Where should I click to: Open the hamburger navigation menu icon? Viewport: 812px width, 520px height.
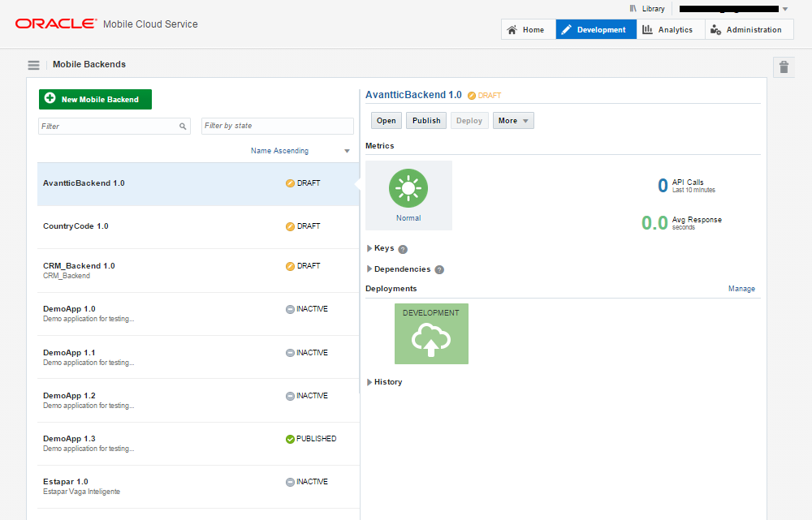click(x=33, y=65)
